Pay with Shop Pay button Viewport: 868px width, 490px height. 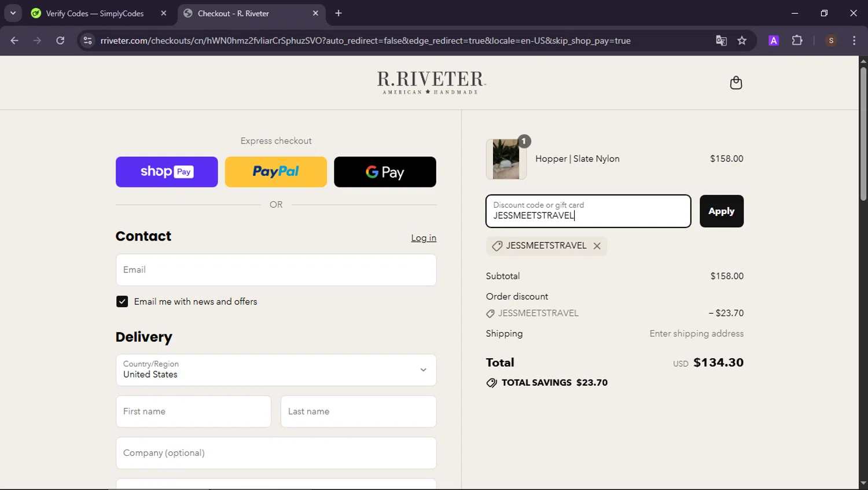[167, 172]
